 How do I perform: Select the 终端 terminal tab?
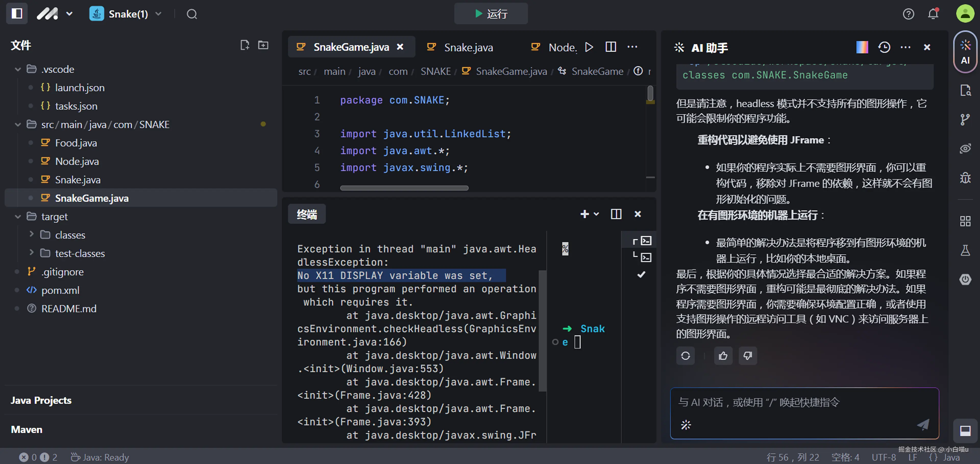tap(307, 214)
